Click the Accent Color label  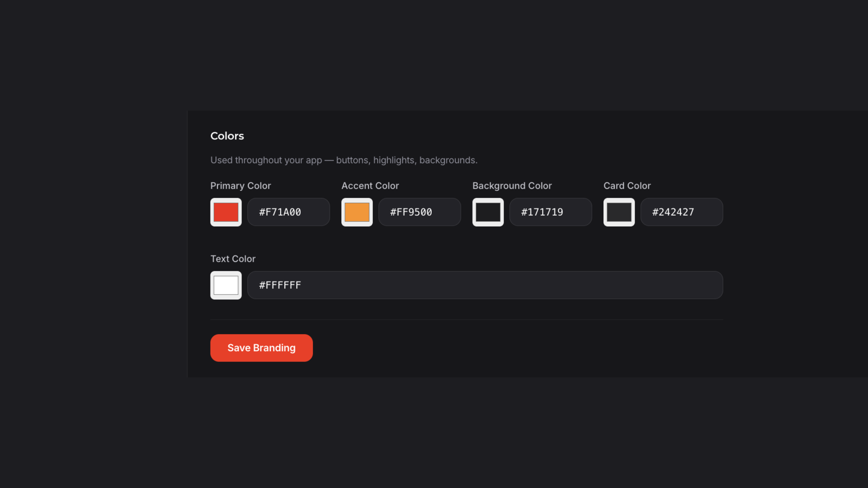tap(370, 185)
